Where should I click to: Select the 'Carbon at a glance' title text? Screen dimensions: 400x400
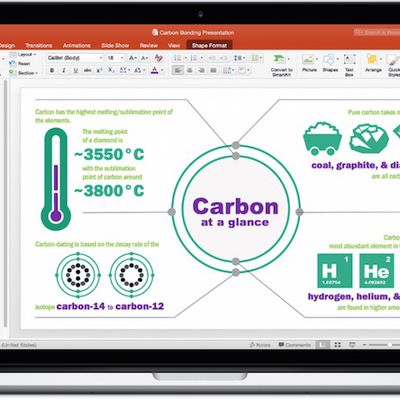[235, 212]
